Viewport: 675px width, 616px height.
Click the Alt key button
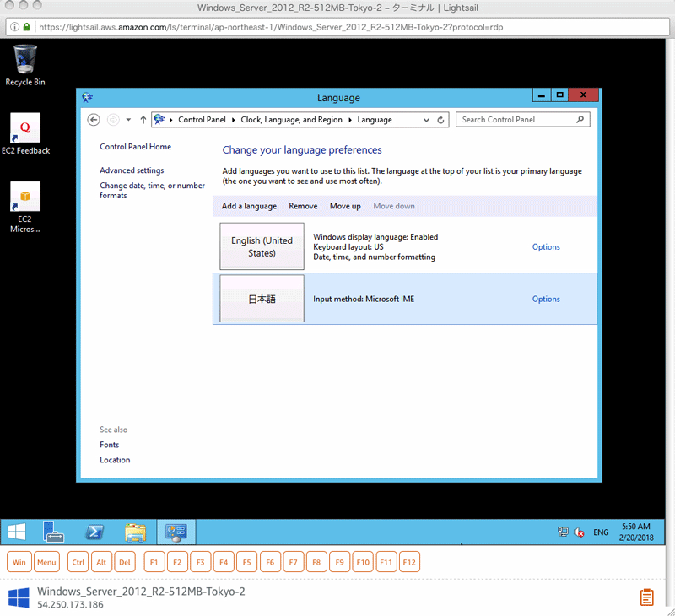[101, 562]
